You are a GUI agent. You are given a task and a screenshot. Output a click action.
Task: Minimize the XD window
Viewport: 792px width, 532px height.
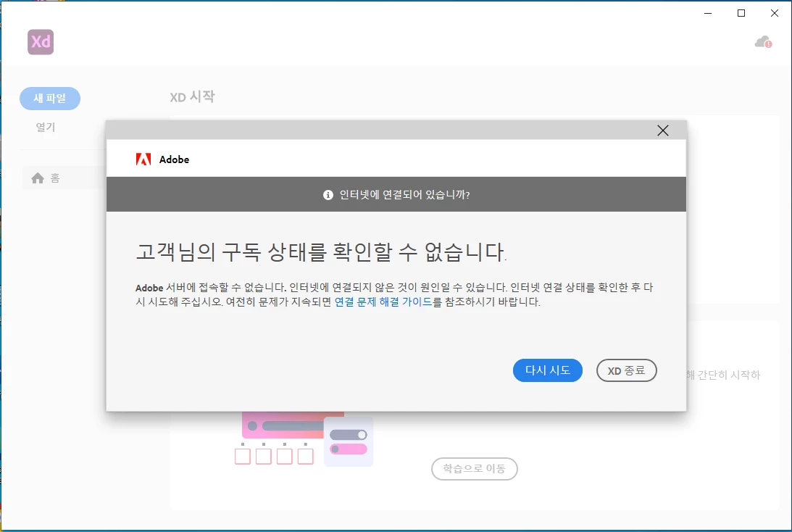tap(708, 13)
